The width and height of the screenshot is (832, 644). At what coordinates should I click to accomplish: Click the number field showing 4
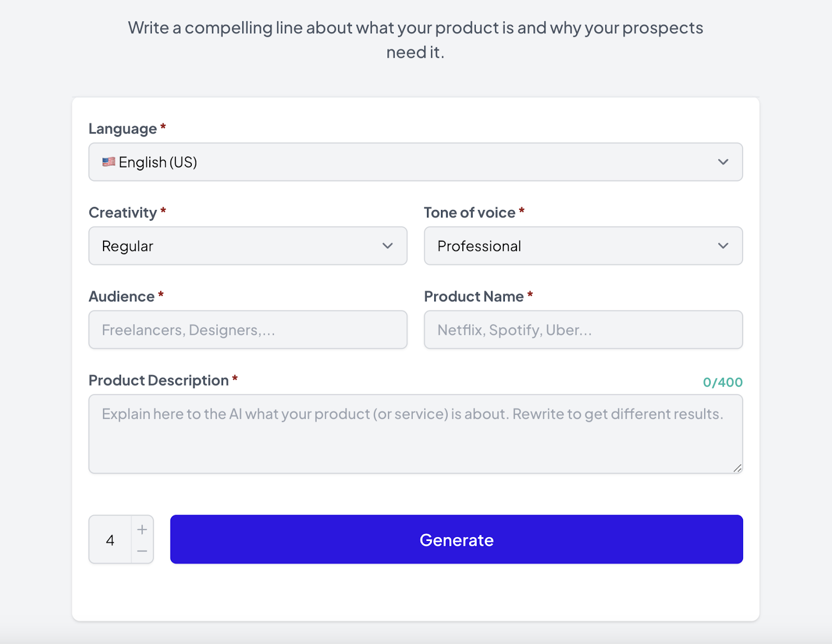coord(110,540)
